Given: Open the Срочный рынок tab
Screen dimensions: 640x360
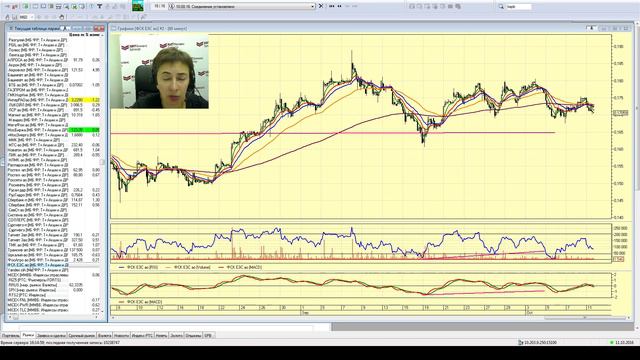Looking at the screenshot, I should pos(82,336).
